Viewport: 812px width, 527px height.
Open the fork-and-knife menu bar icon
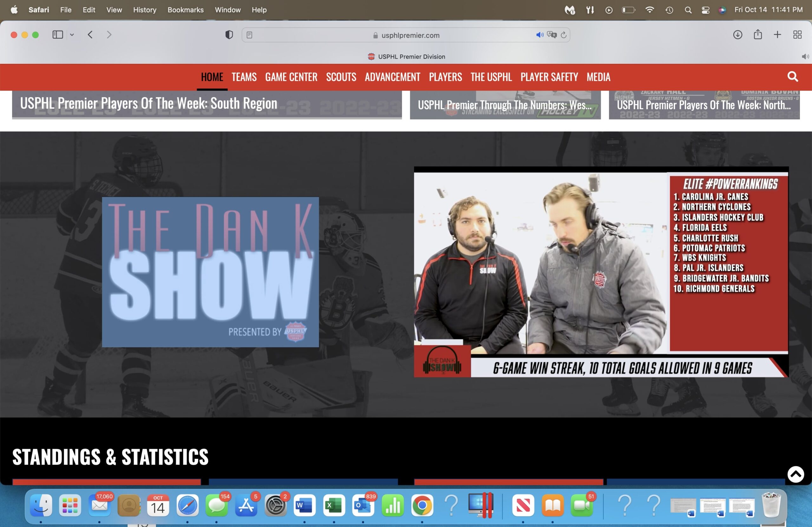590,10
